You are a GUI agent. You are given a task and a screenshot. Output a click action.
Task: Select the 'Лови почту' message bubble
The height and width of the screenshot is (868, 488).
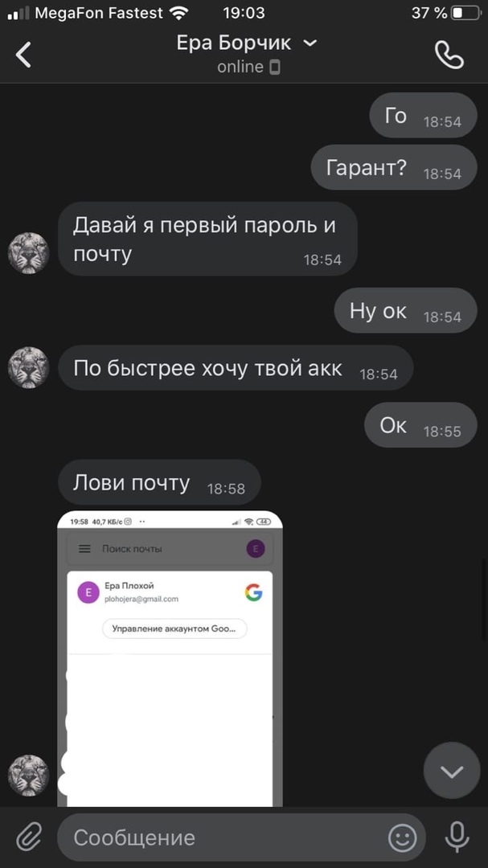click(x=159, y=482)
